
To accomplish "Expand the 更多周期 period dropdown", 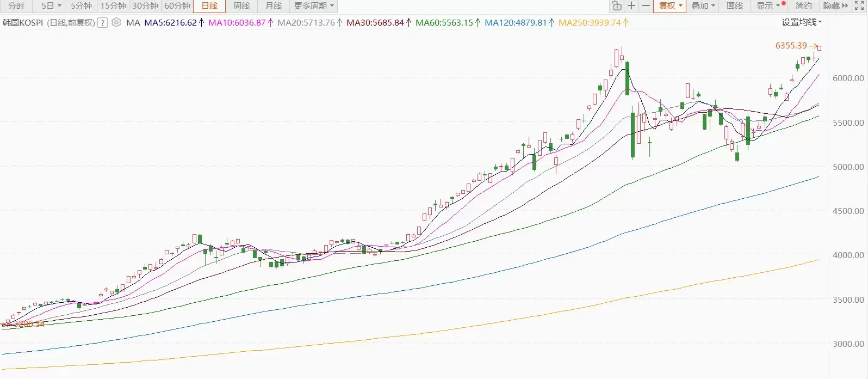I will click(314, 6).
